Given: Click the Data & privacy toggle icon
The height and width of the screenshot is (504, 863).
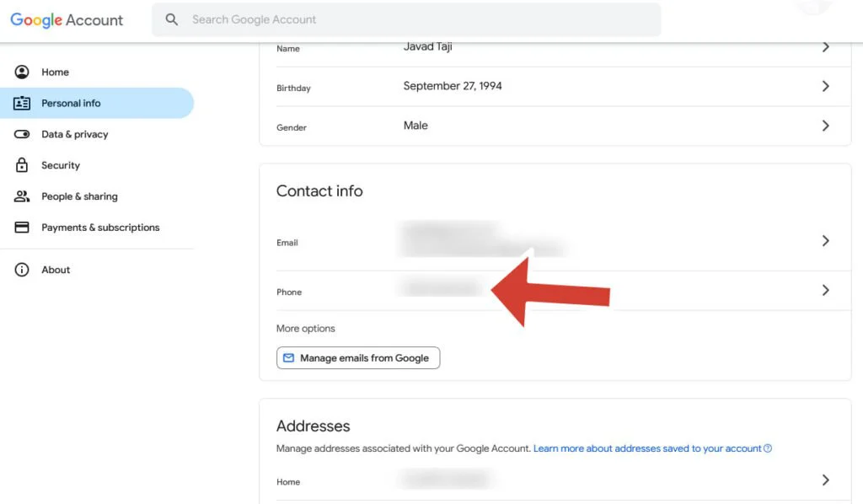Looking at the screenshot, I should coord(23,134).
